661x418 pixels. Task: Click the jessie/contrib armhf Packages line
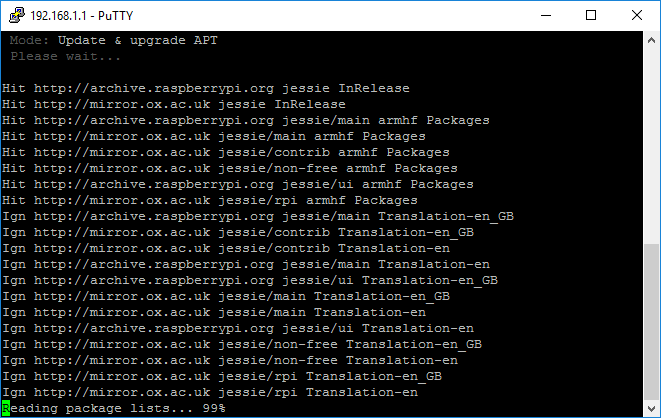click(x=226, y=153)
